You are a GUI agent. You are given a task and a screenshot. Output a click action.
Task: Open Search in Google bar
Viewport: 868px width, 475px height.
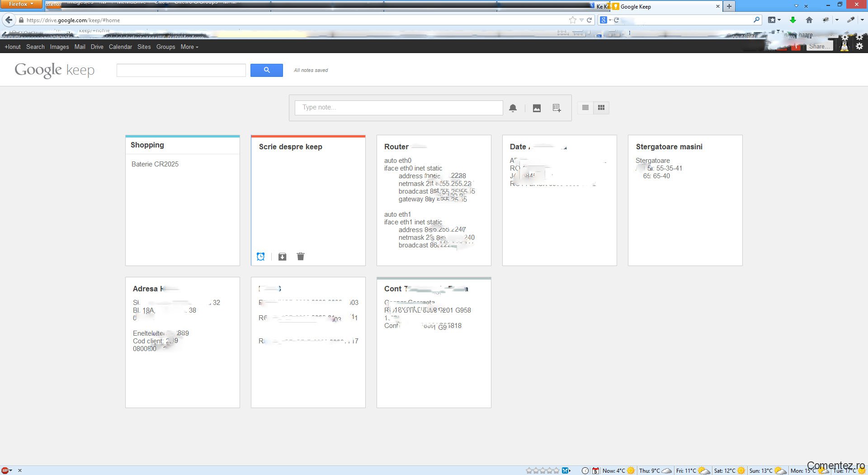(x=35, y=47)
